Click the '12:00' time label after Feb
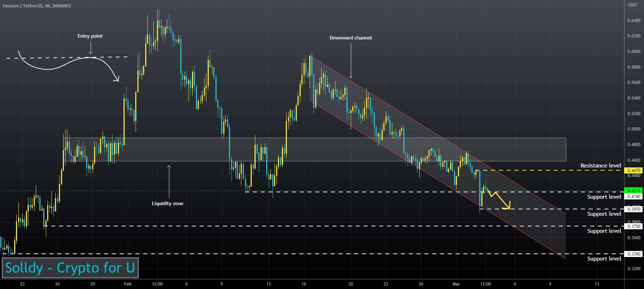644x289 pixels. click(x=157, y=284)
